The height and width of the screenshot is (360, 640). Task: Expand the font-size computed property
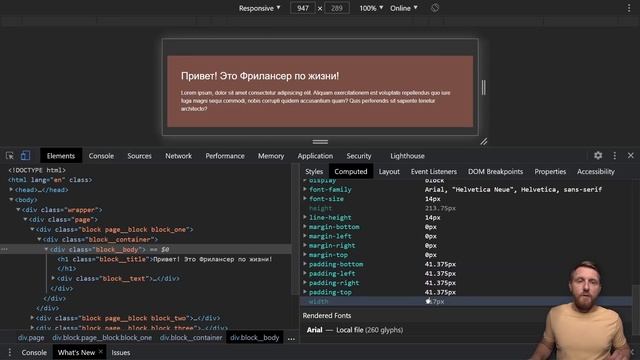pyautogui.click(x=305, y=199)
